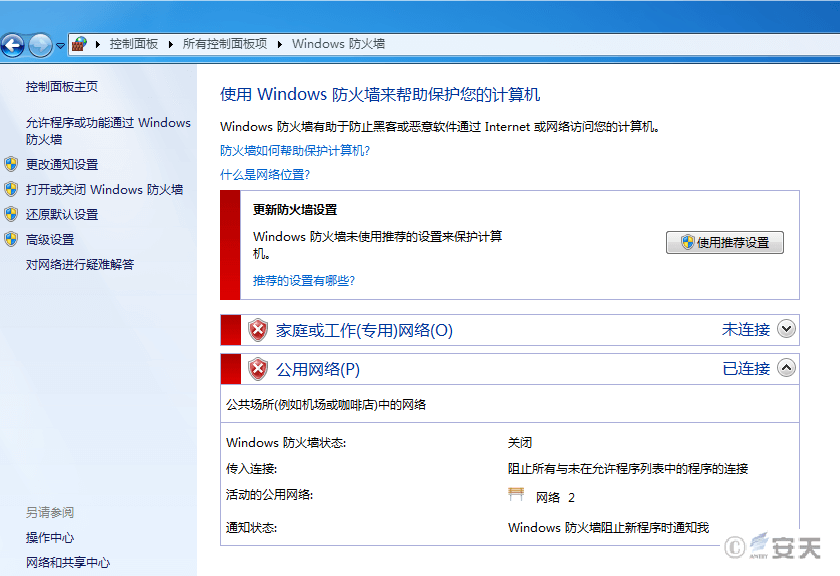Expand dropdown arrow after 所有控制面板项
The height and width of the screenshot is (576, 840).
pos(280,44)
